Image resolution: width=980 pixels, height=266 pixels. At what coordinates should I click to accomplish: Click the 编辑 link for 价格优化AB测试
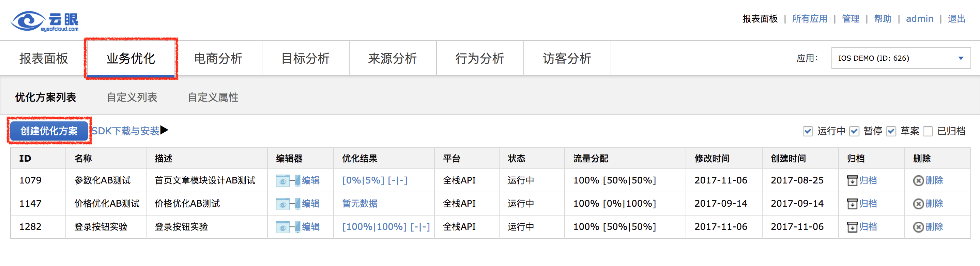(311, 204)
